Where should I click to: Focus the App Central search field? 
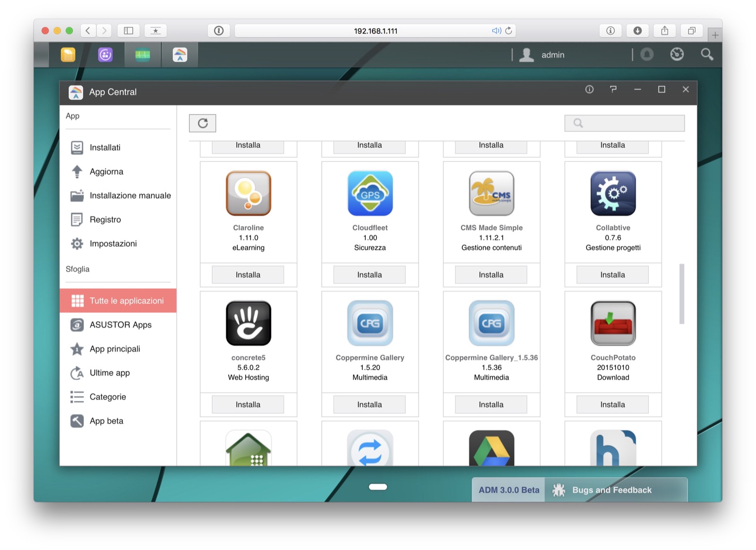[x=624, y=123]
